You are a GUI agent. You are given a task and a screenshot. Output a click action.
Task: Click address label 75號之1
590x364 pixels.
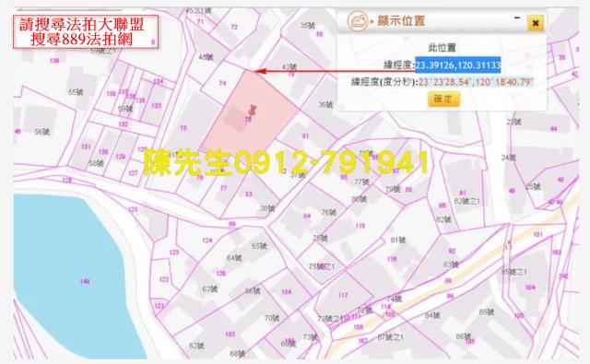click(322, 266)
